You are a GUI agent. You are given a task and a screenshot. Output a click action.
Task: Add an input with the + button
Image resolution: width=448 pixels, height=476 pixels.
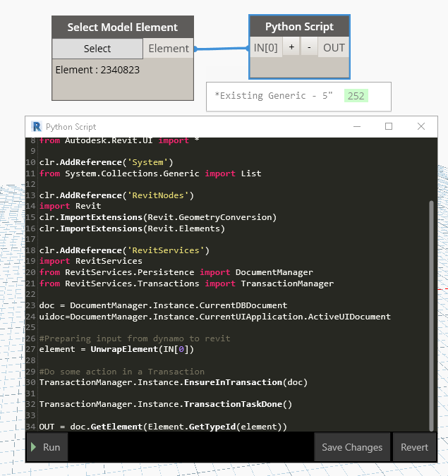click(x=291, y=47)
